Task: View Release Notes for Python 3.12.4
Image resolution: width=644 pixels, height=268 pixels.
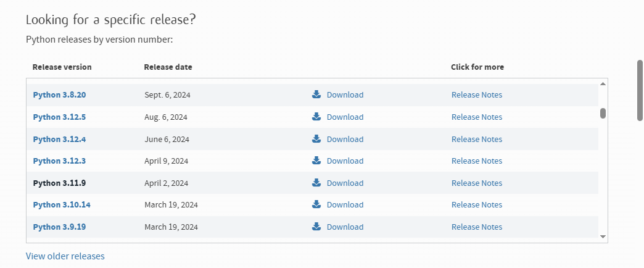Action: point(477,140)
